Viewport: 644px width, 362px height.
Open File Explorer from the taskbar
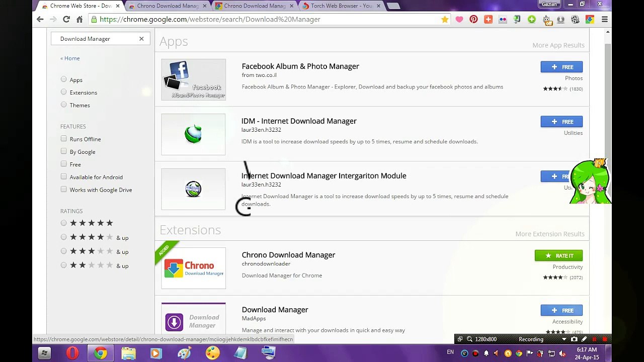click(x=128, y=353)
